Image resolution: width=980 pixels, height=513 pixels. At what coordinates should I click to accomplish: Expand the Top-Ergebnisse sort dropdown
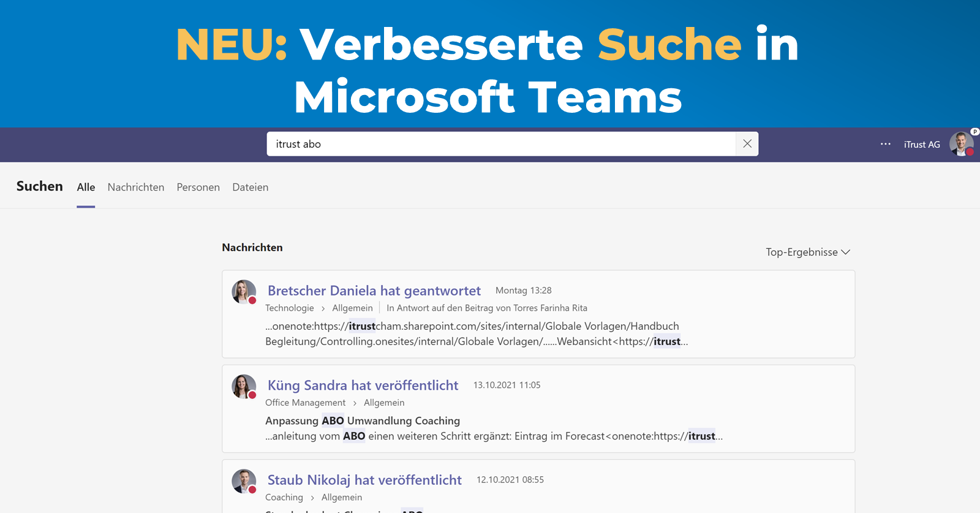pos(808,252)
